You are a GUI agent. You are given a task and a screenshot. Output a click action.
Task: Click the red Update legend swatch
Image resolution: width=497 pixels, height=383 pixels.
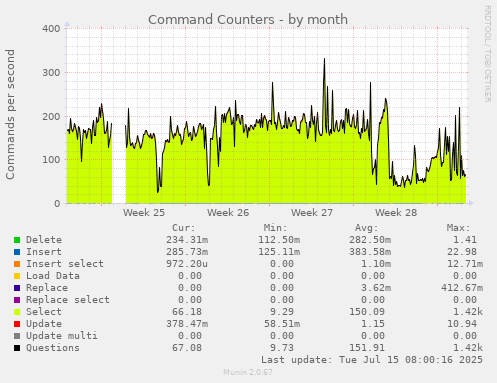(17, 324)
